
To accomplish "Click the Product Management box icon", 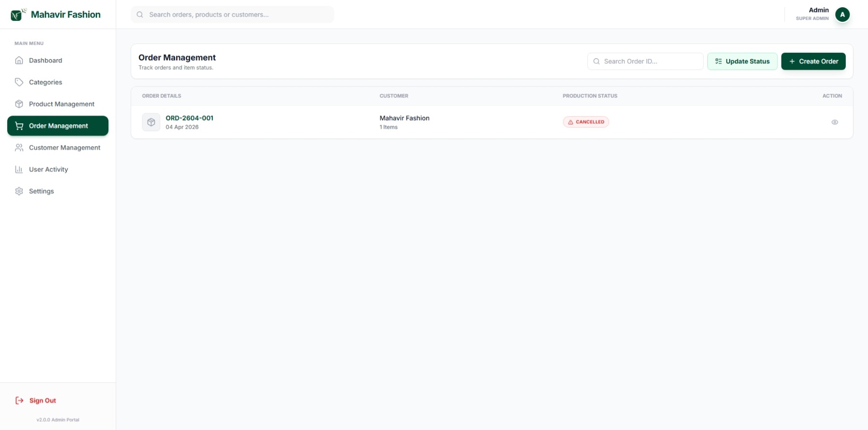I will (19, 104).
